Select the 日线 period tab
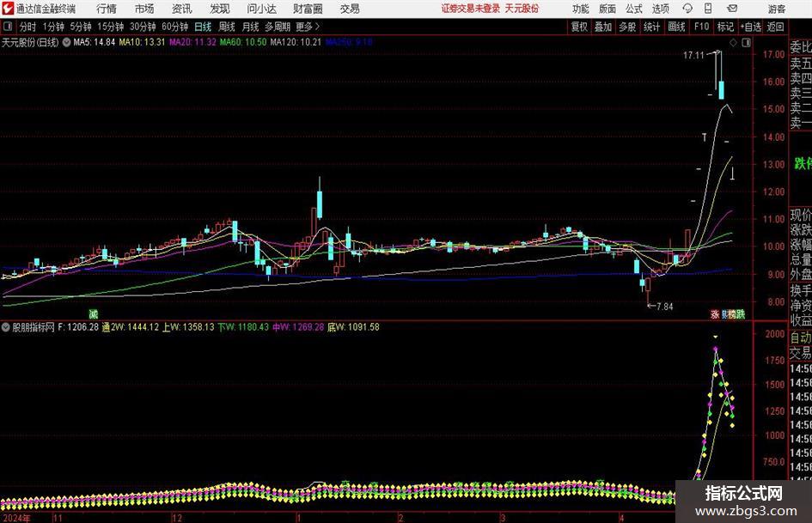812x523 pixels. pyautogui.click(x=203, y=27)
